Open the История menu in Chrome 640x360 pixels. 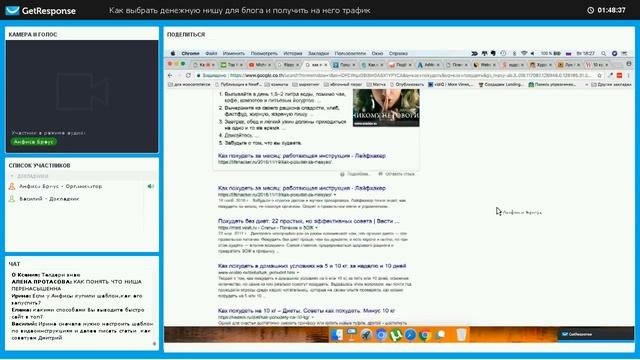click(x=293, y=53)
